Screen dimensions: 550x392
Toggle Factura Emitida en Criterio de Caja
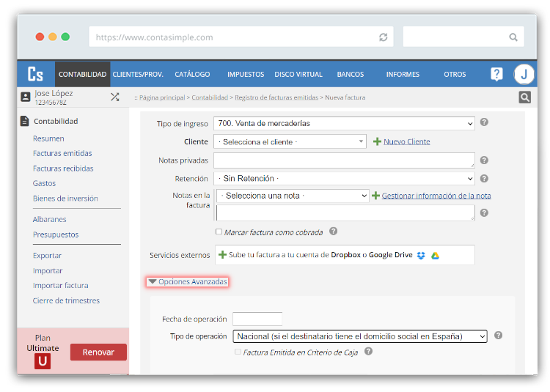(238, 352)
